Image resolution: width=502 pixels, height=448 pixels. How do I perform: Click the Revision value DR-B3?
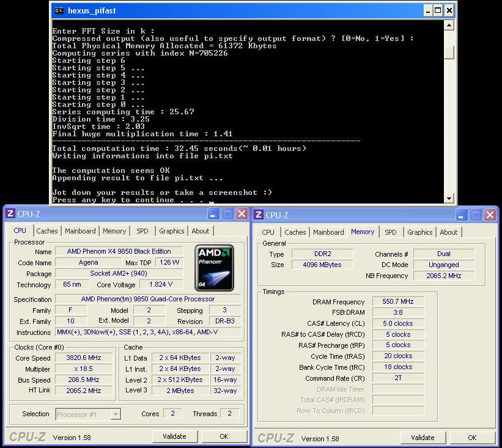(225, 321)
